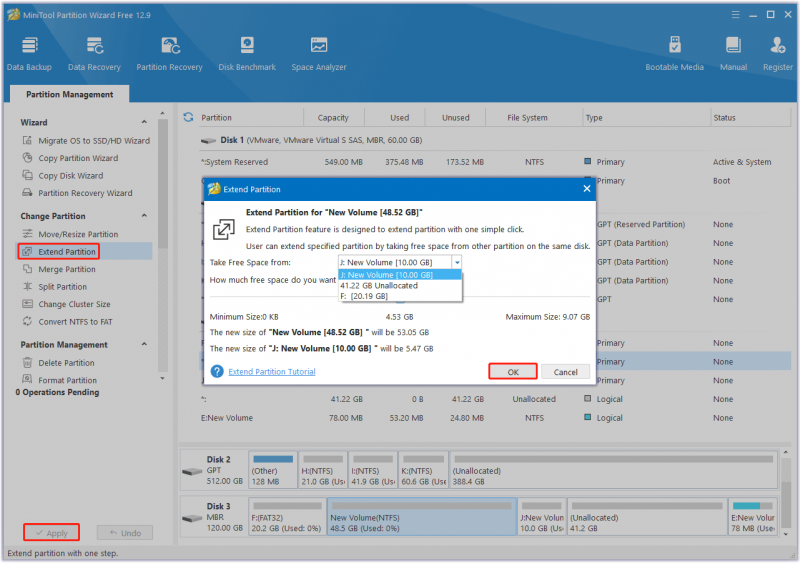
Task: Select Move/Resize Partition
Action: click(70, 234)
